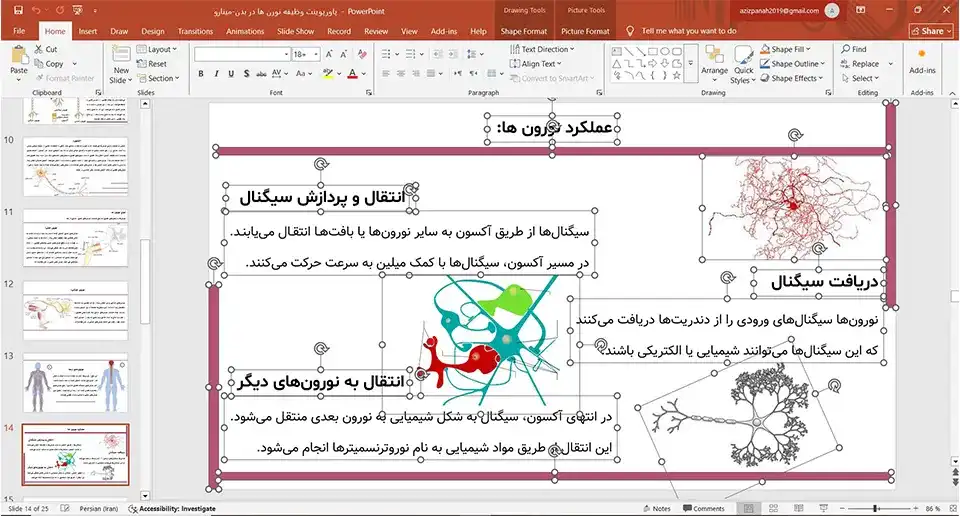960x516 pixels.
Task: Click the Reset slide button
Action: click(x=152, y=64)
